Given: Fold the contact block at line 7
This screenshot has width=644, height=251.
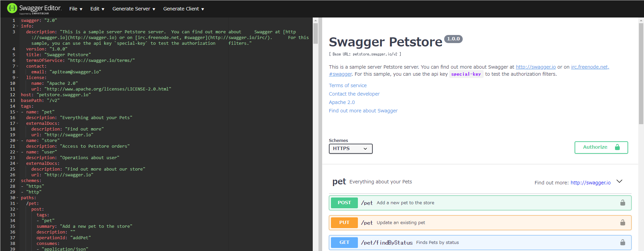Looking at the screenshot, I should point(18,66).
